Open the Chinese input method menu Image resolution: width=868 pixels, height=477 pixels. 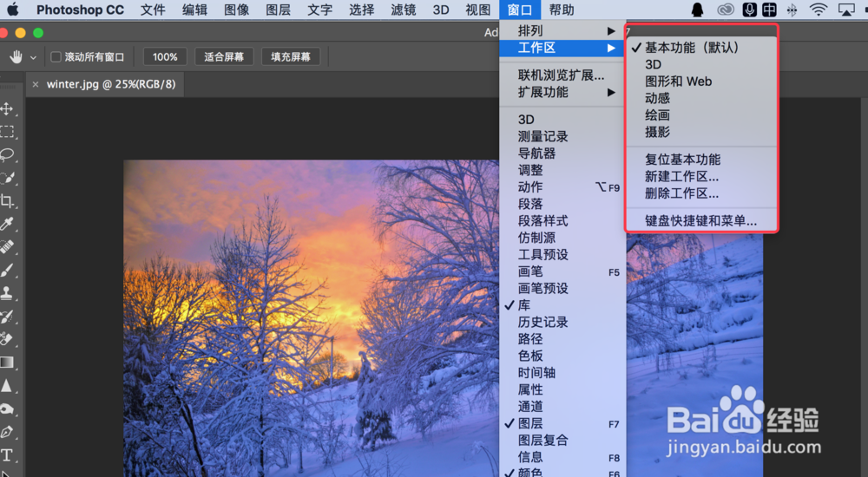[x=769, y=10]
